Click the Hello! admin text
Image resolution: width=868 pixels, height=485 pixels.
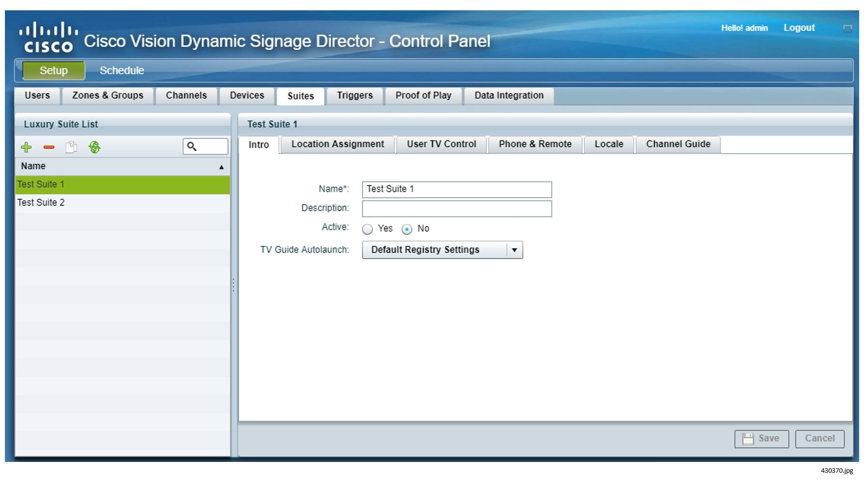(x=744, y=28)
